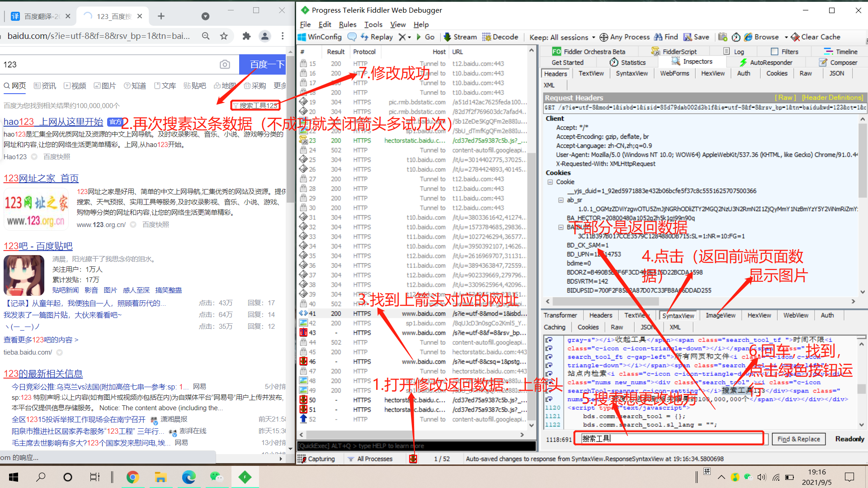This screenshot has width=868, height=488.
Task: Open the Rules menu
Action: (347, 24)
